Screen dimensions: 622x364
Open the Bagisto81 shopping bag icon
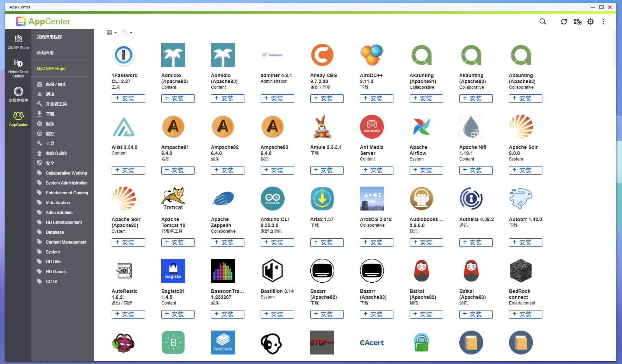(173, 271)
